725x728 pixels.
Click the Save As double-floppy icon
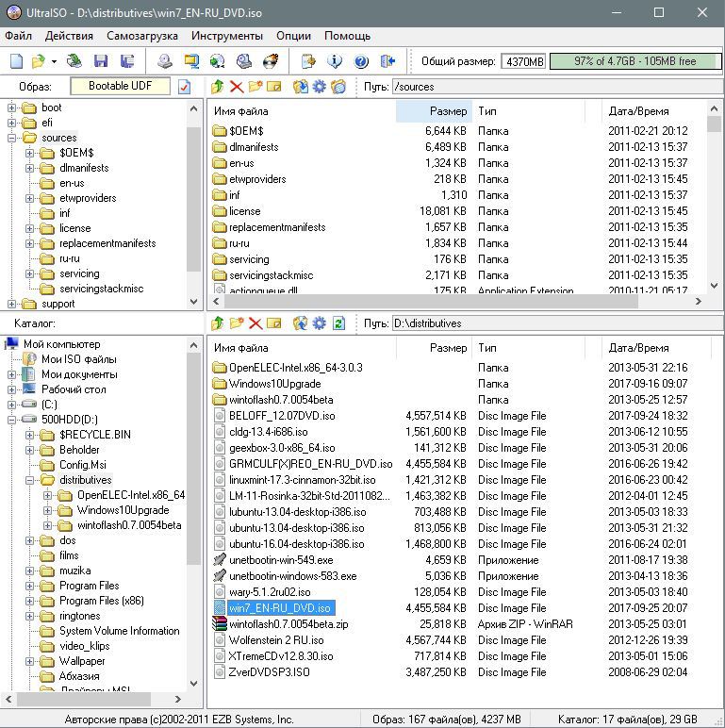click(127, 61)
